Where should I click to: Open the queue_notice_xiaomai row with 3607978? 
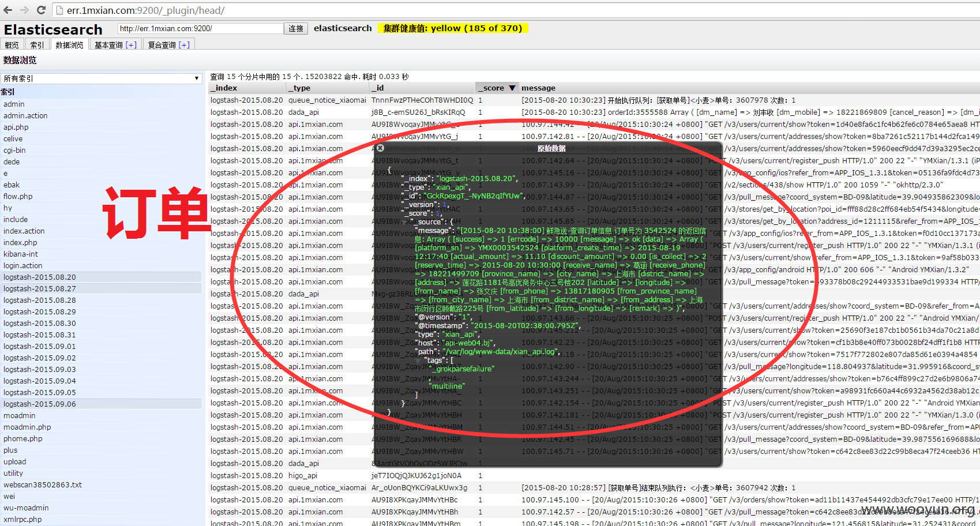click(594, 100)
